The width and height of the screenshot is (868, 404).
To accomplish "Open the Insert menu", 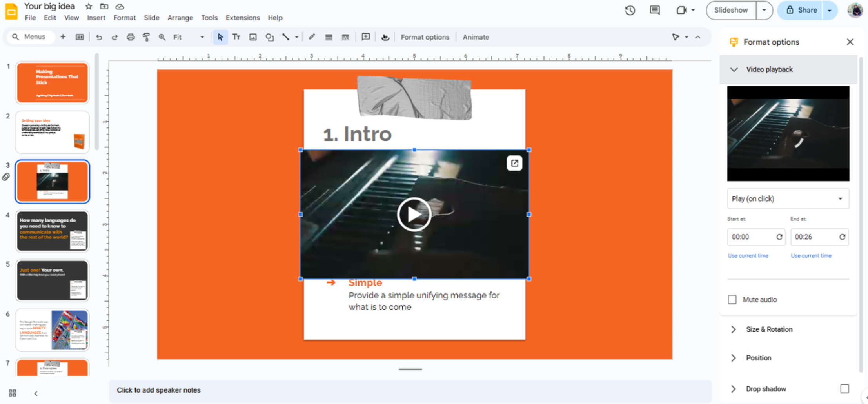I will [96, 18].
